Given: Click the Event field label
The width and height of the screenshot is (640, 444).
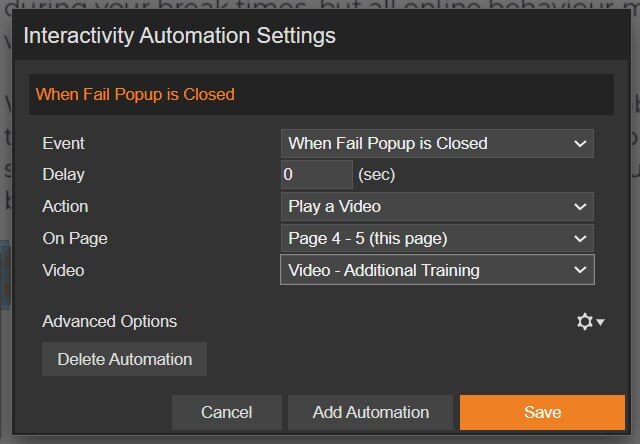Looking at the screenshot, I should [x=63, y=143].
